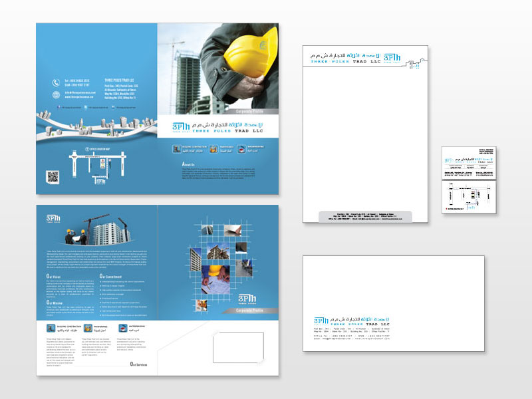Select the office location map on back cover

point(98,165)
